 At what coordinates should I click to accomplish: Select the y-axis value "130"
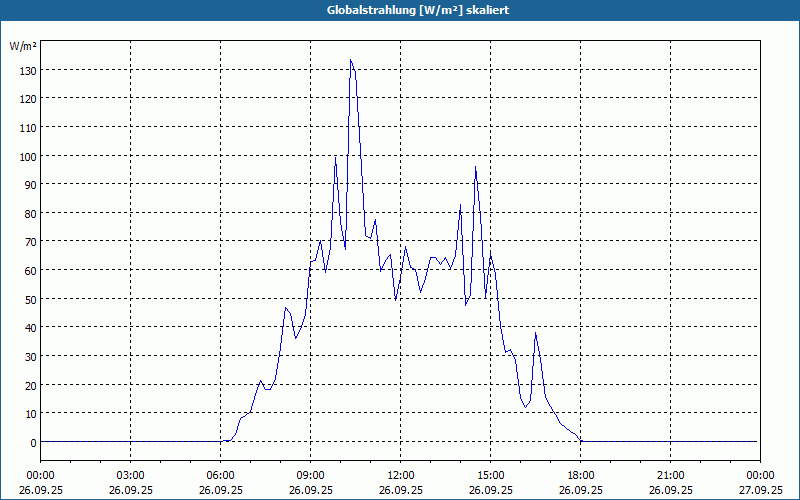pyautogui.click(x=28, y=71)
